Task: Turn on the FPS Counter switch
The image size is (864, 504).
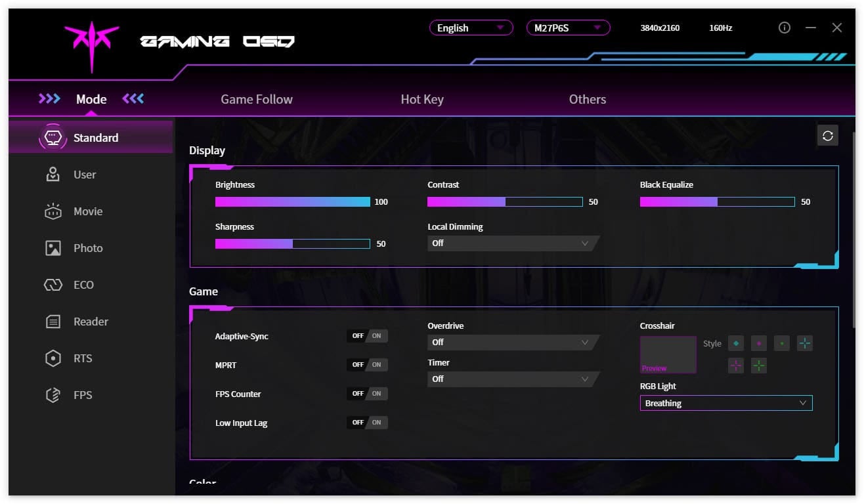Action: coord(367,394)
